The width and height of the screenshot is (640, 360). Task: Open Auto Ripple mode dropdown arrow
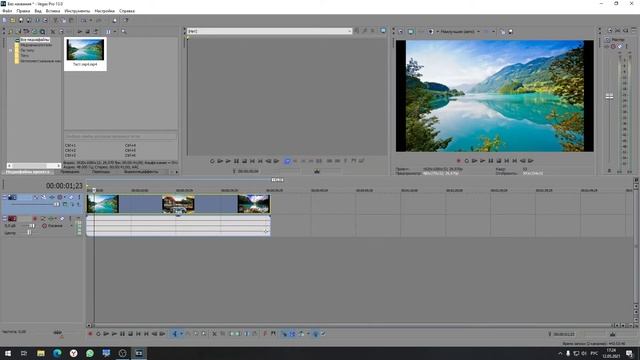pos(308,334)
